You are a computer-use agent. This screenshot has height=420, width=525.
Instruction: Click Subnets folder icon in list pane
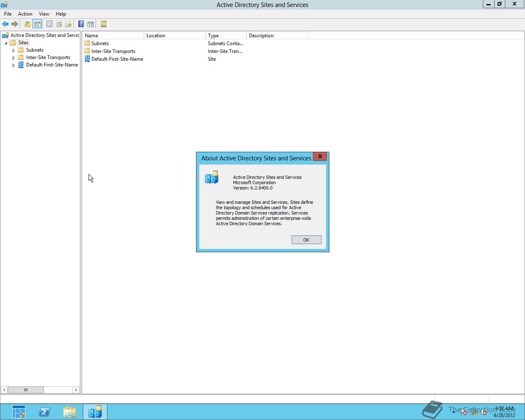click(x=87, y=43)
